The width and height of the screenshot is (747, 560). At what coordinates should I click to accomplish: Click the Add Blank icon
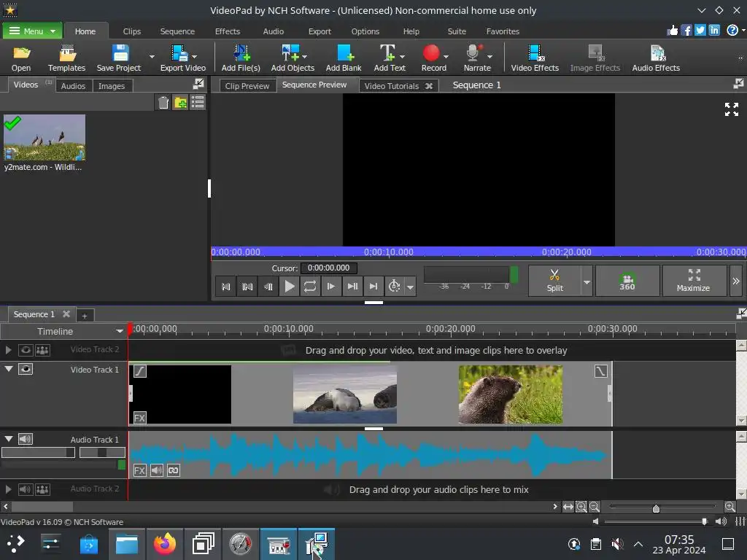(x=344, y=58)
